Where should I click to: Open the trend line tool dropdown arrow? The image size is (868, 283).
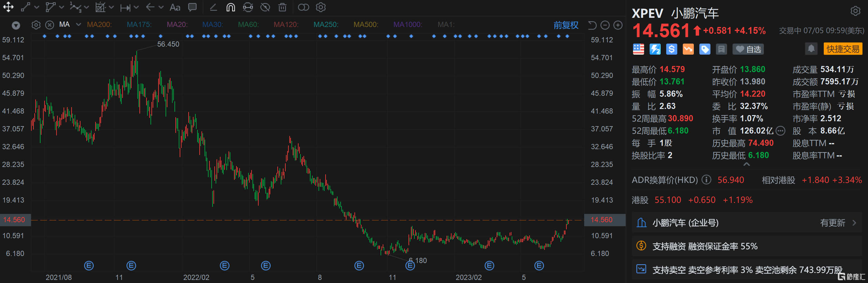point(36,7)
